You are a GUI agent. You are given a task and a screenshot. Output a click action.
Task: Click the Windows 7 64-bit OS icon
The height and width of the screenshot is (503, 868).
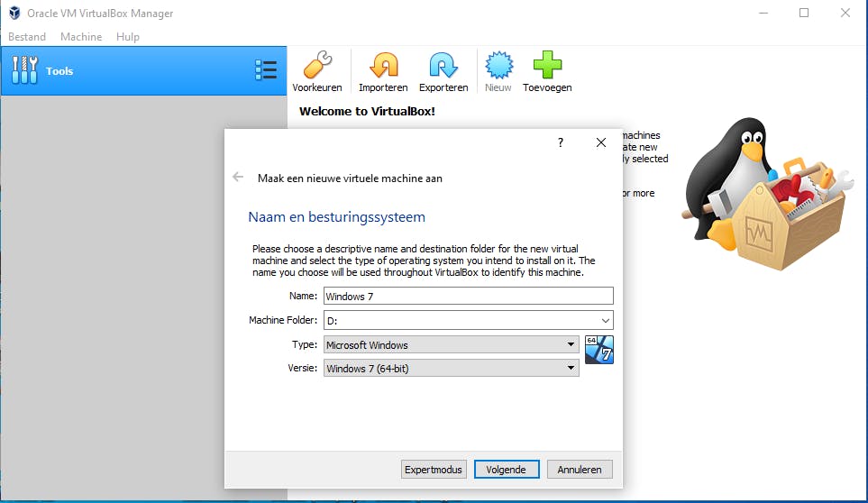599,350
